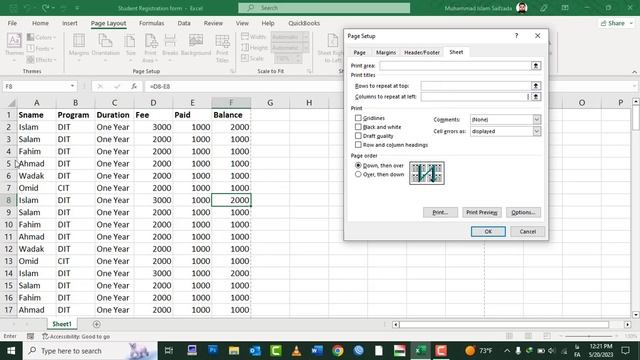Screen dimensions: 640x360
Task: Open the theme Effects dropdown
Action: coord(41,60)
